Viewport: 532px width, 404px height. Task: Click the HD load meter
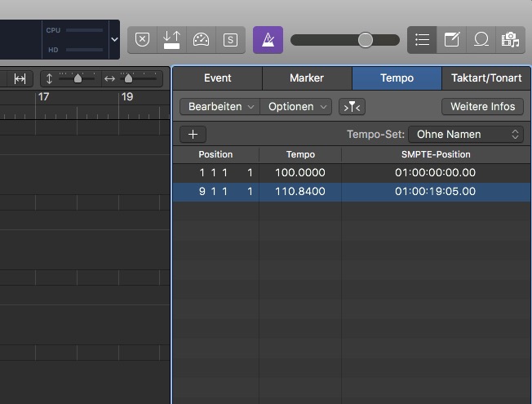74,50
